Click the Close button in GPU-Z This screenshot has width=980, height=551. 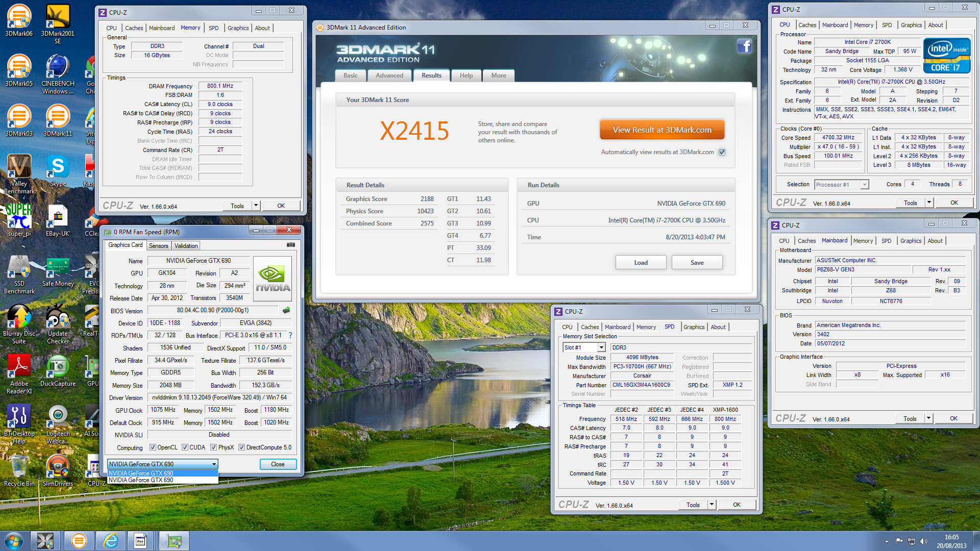(x=278, y=464)
